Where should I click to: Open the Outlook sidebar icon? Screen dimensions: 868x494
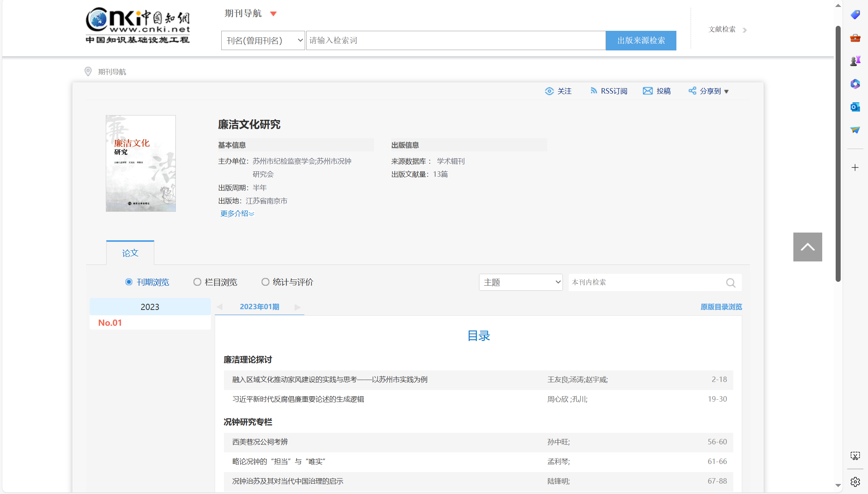coord(855,107)
